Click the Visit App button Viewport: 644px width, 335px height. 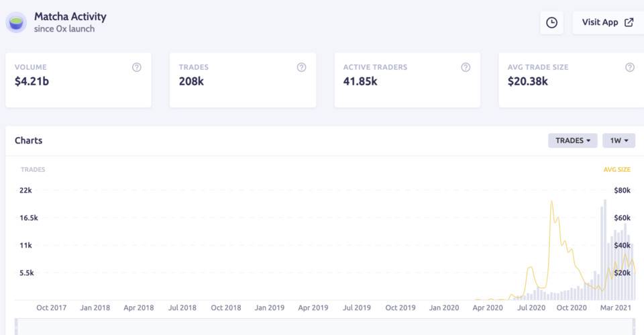pyautogui.click(x=607, y=22)
